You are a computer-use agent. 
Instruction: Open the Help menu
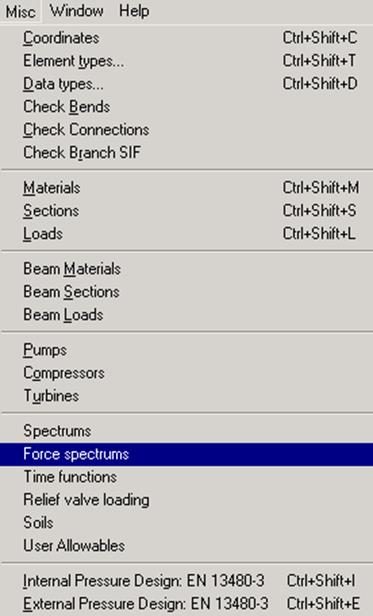(x=134, y=11)
